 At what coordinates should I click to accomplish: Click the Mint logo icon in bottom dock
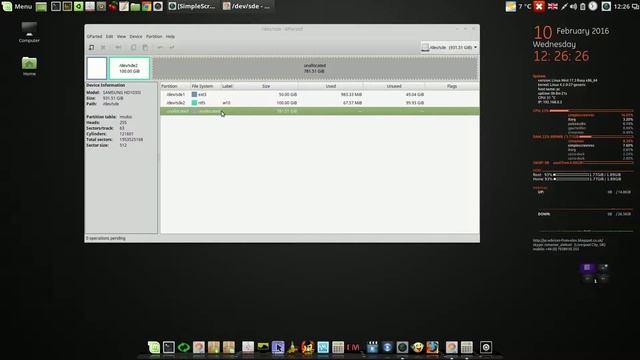(154, 347)
